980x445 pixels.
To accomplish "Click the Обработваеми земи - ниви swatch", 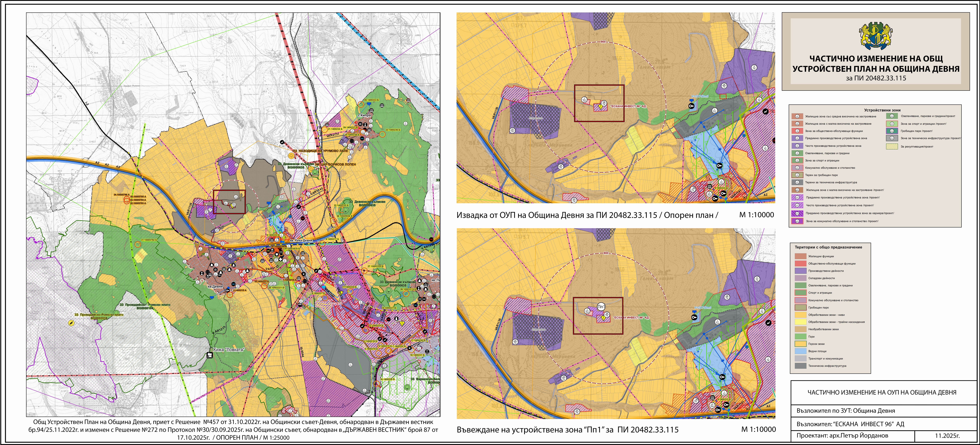I will click(x=801, y=315).
